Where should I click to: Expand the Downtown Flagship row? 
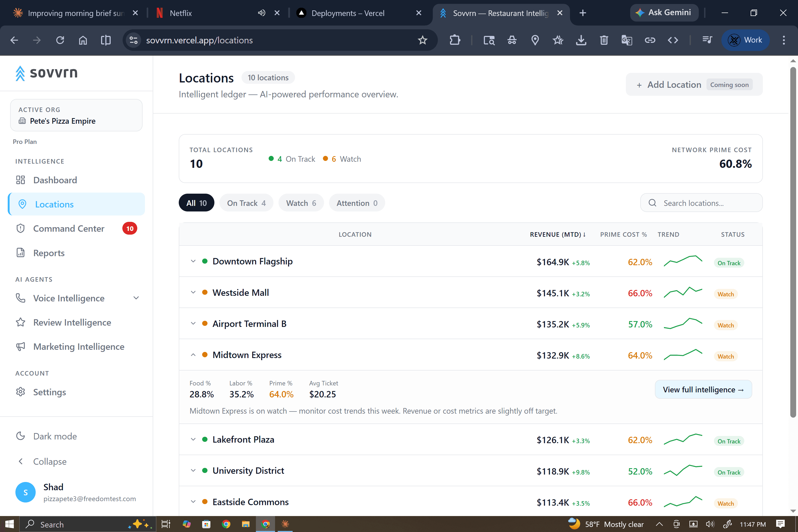point(193,261)
